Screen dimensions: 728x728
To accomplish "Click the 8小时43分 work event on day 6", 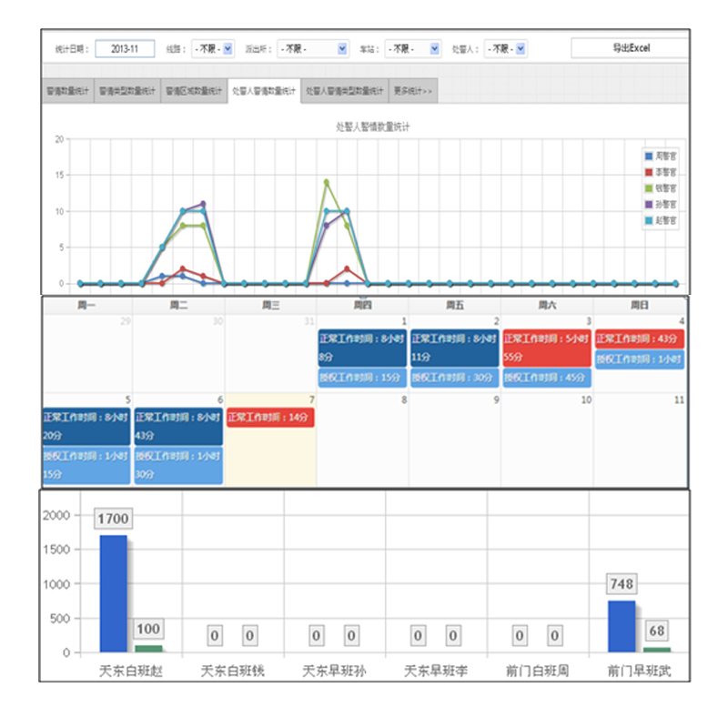I will 178,426.
